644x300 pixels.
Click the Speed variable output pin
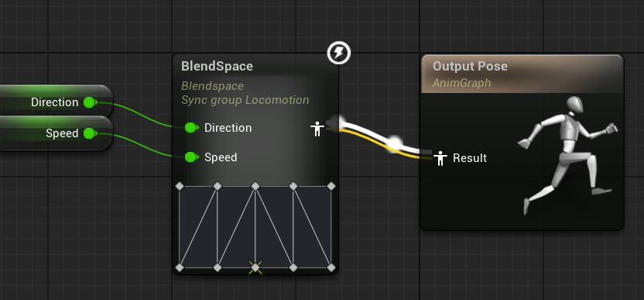point(91,133)
